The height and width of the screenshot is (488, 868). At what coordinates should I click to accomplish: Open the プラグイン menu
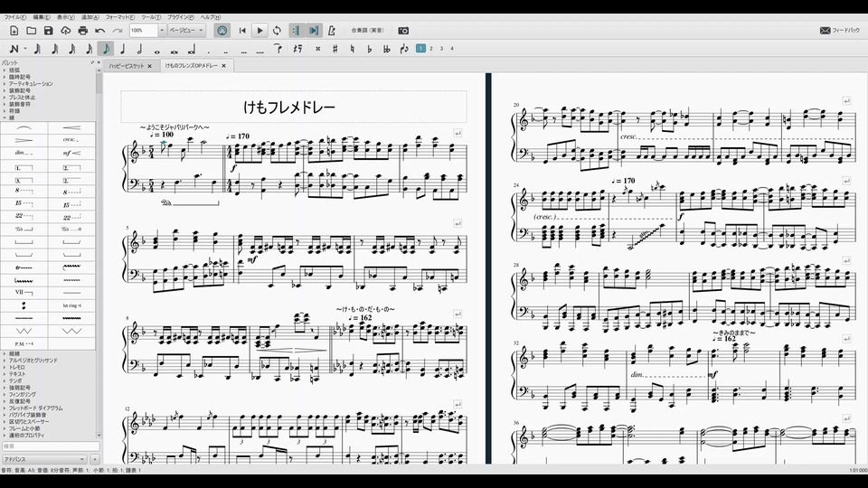(x=181, y=17)
